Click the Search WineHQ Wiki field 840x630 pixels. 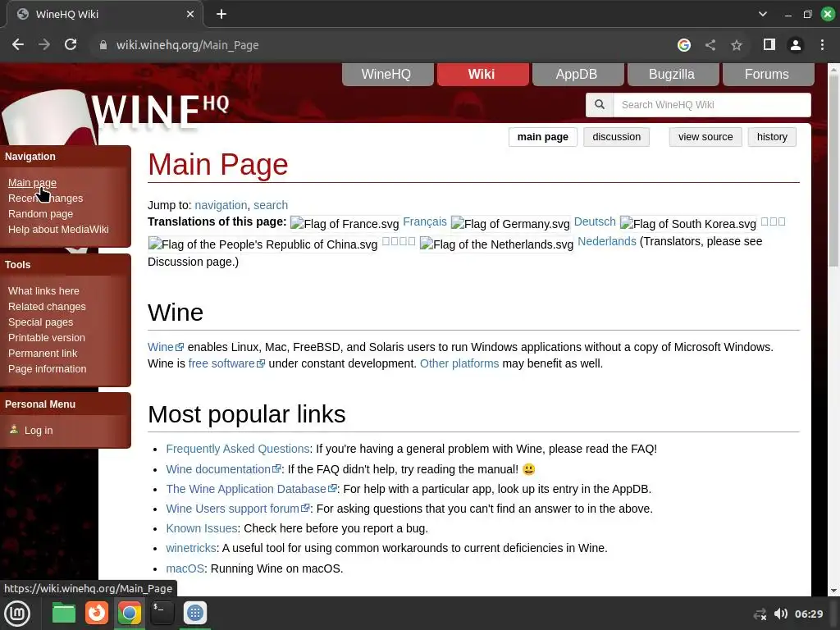point(711,104)
